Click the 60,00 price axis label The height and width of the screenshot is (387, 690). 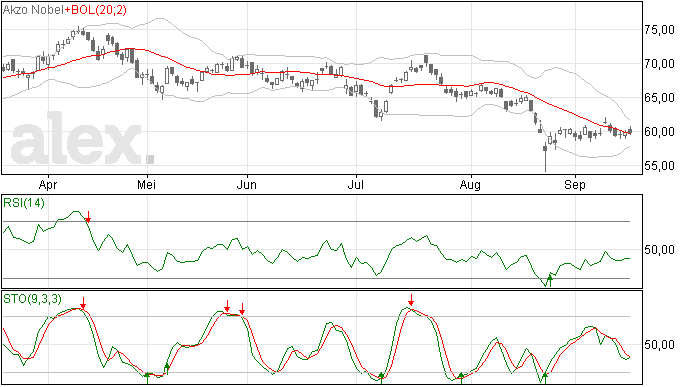pyautogui.click(x=659, y=132)
